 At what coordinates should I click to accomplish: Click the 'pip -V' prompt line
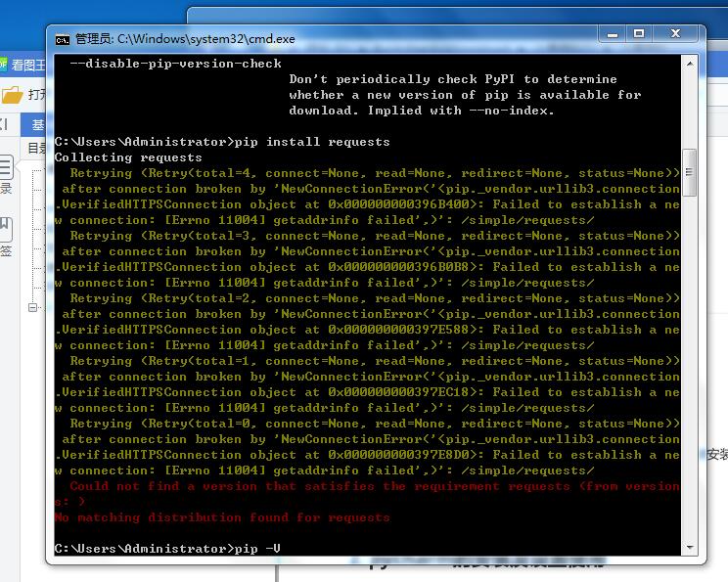click(x=167, y=549)
